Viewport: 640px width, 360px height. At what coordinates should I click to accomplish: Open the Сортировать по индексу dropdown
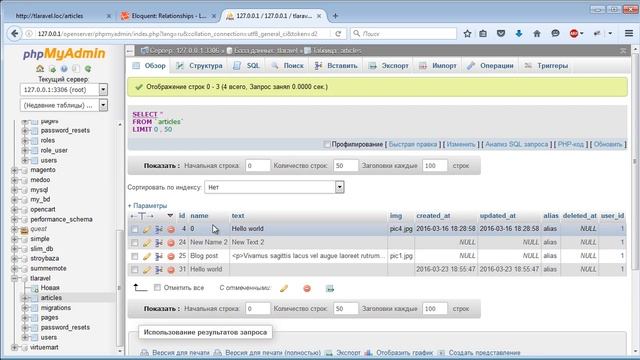[274, 187]
